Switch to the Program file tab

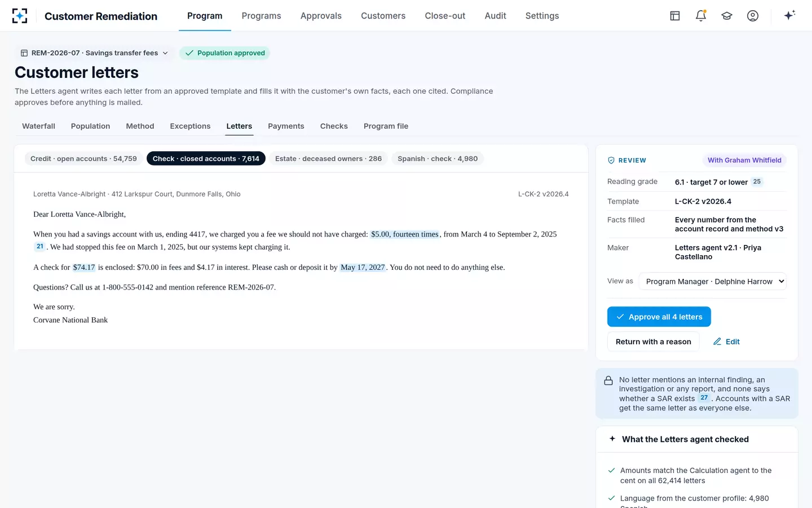pyautogui.click(x=386, y=126)
